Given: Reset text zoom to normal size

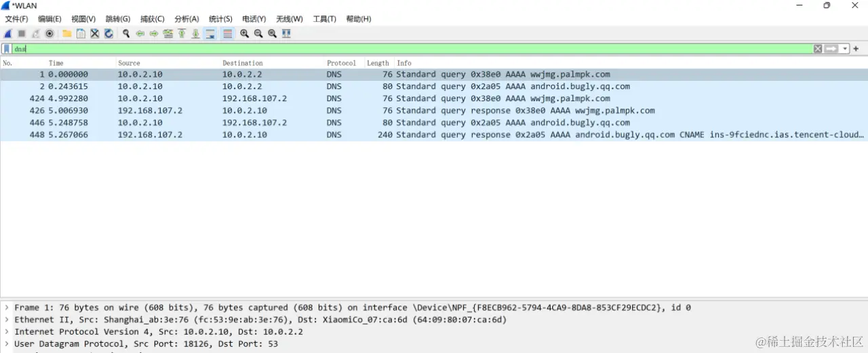Looking at the screenshot, I should click(272, 33).
